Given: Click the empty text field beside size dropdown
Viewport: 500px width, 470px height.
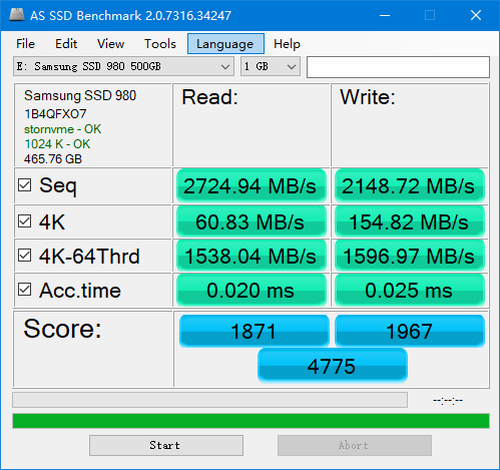Looking at the screenshot, I should click(x=398, y=67).
